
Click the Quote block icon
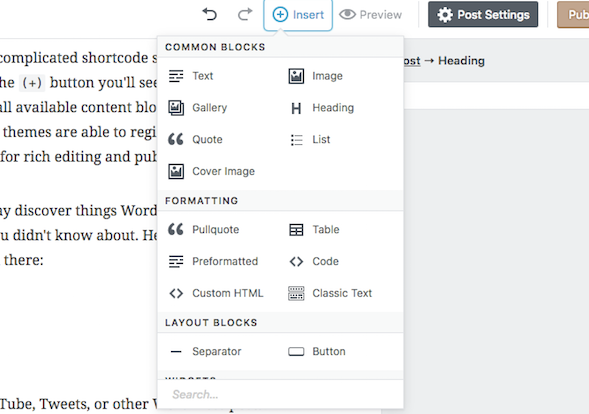176,139
